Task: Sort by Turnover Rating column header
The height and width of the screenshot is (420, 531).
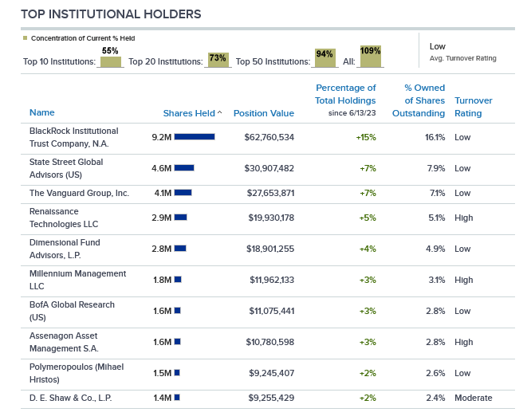Action: (474, 107)
